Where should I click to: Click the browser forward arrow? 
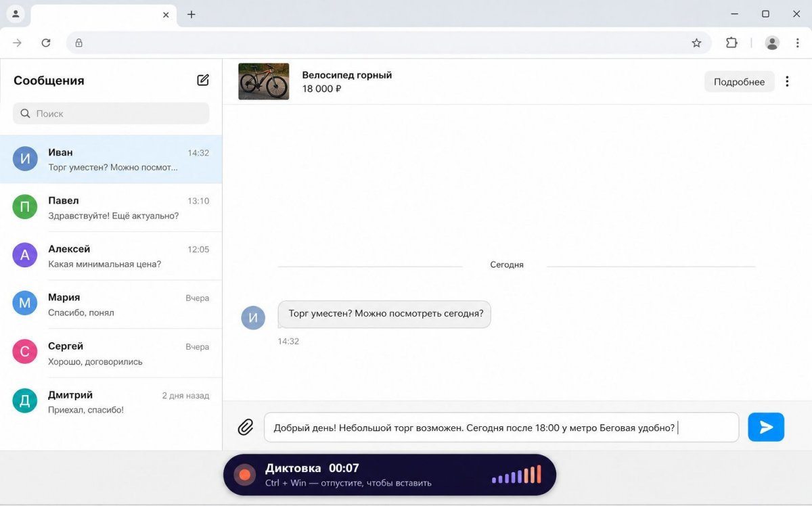pyautogui.click(x=18, y=43)
